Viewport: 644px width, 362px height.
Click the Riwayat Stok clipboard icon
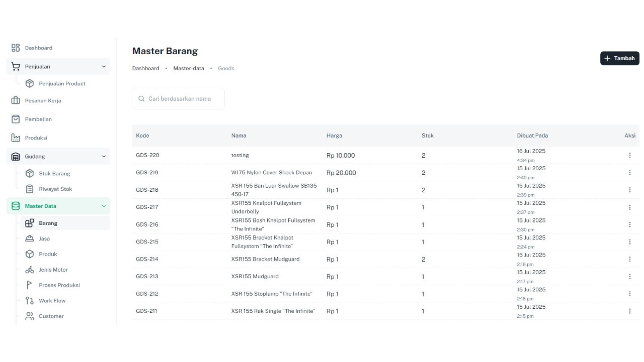pyautogui.click(x=30, y=189)
